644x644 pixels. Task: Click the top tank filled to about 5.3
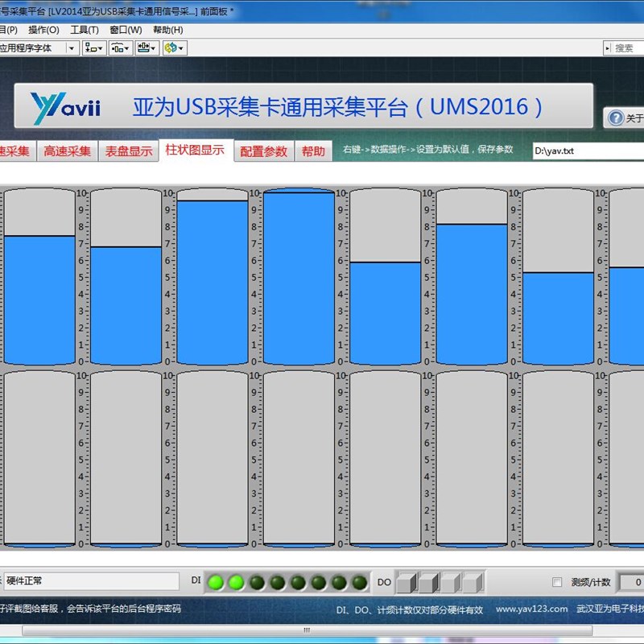[x=558, y=276]
